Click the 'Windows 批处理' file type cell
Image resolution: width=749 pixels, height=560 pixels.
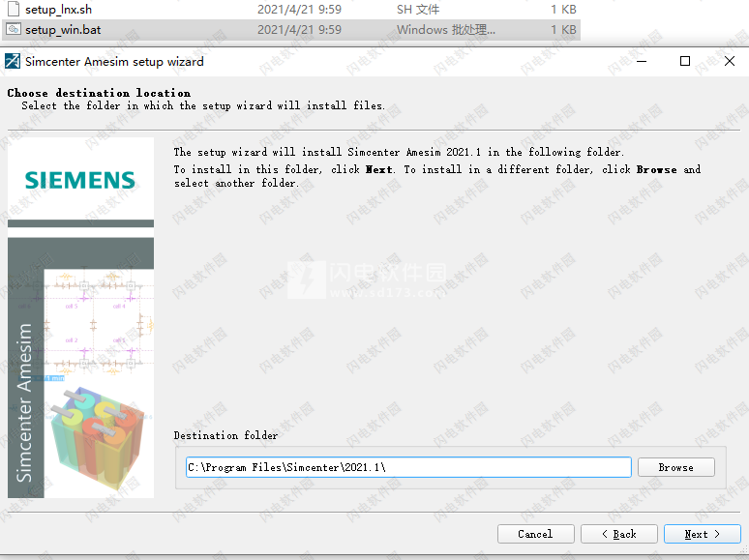point(446,30)
